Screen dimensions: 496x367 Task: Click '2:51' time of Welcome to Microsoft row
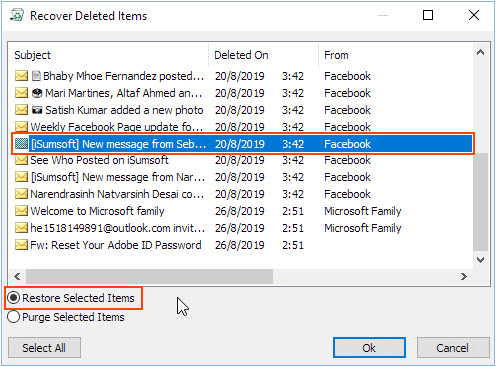click(293, 211)
